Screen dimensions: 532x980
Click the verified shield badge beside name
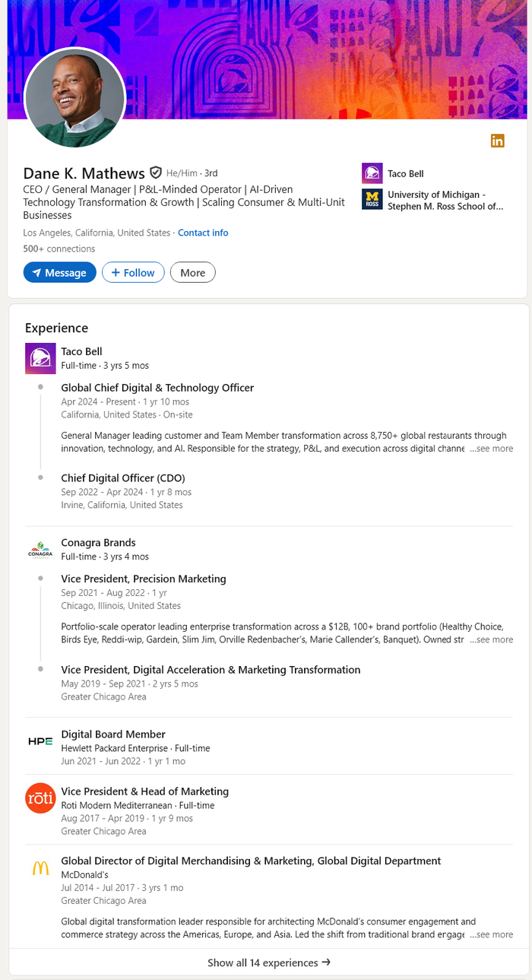click(155, 173)
